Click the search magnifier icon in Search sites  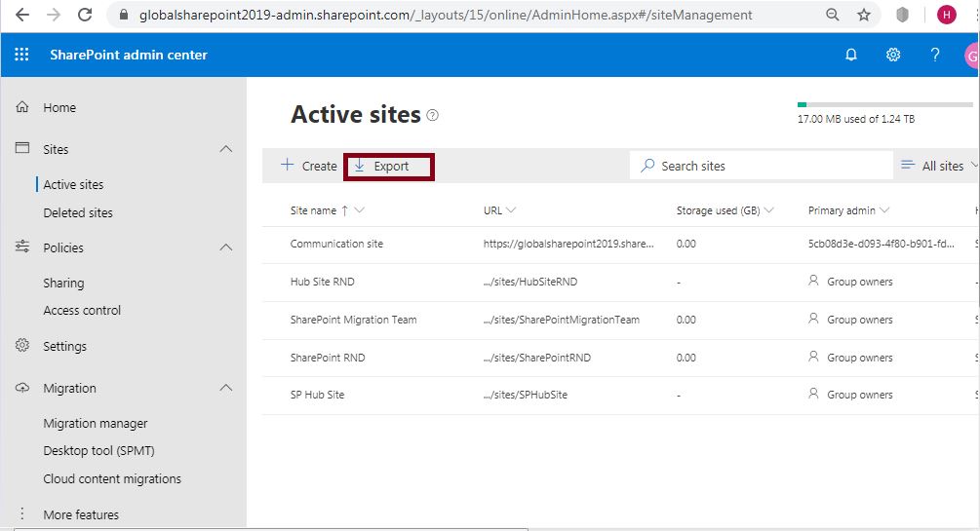647,166
